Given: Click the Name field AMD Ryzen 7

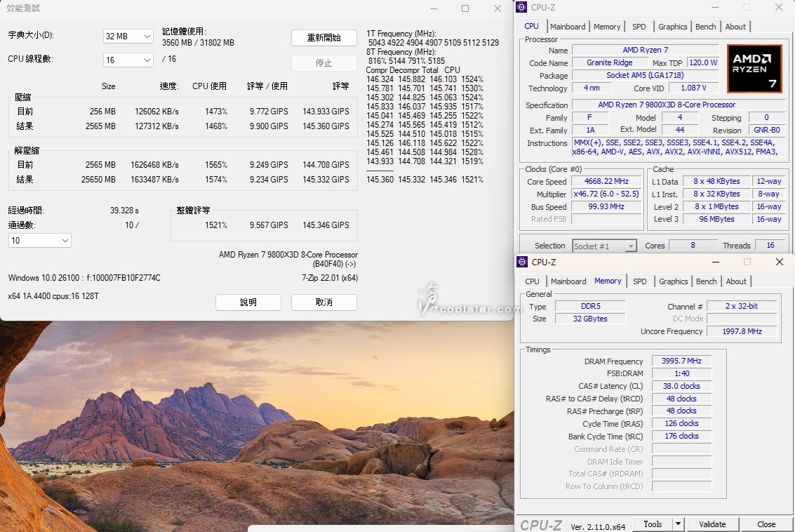Looking at the screenshot, I should click(645, 50).
